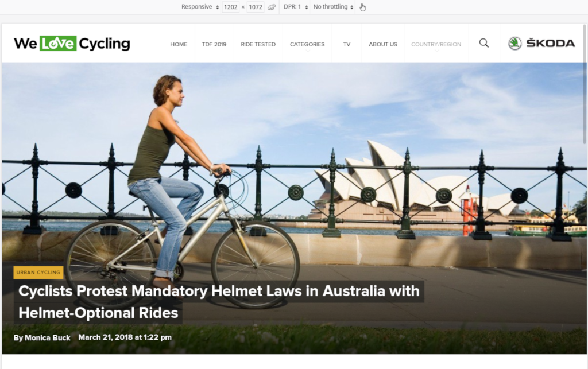Screen dimensions: 588x369
Task: Click the viewport width field 1202
Action: [230, 7]
